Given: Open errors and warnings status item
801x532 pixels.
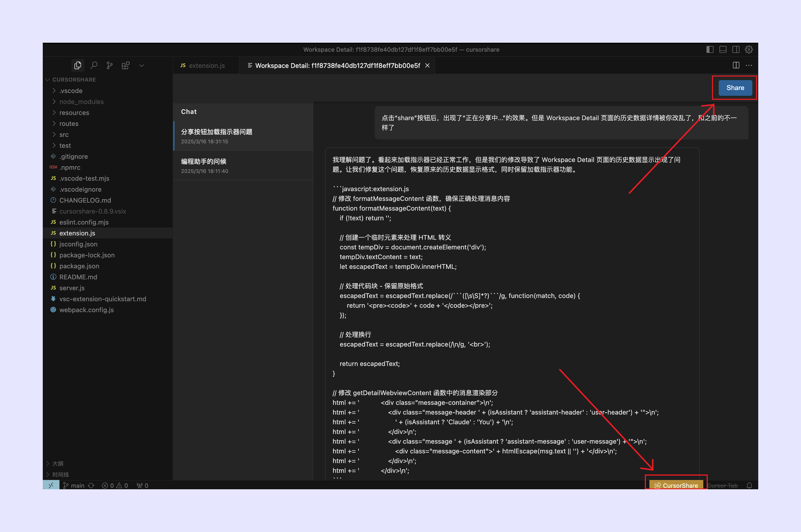Looking at the screenshot, I should [x=115, y=485].
